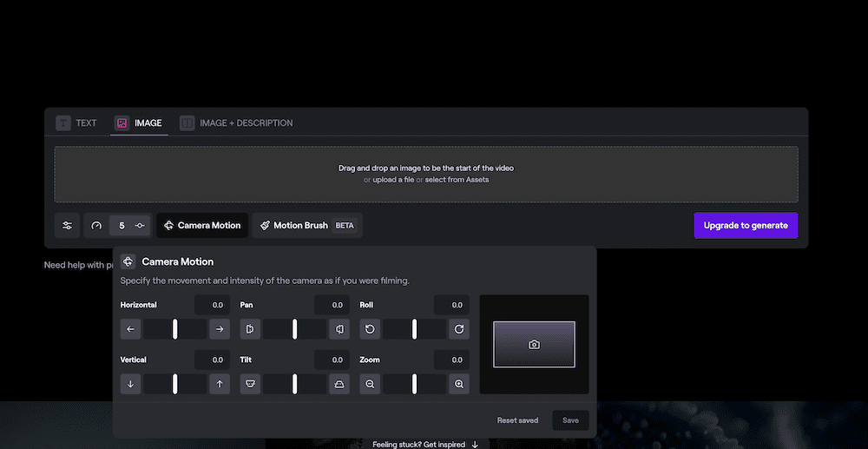
Task: Toggle the Camera Motion panel button
Action: pyautogui.click(x=202, y=226)
